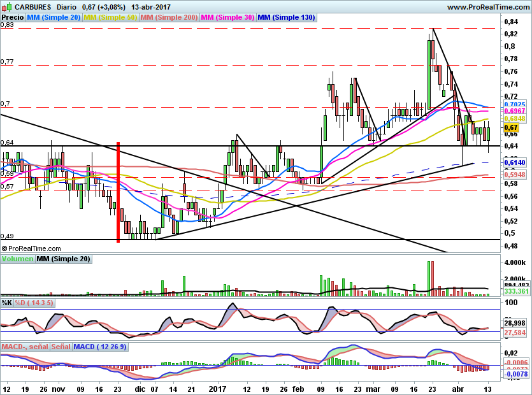Image resolution: width=532 pixels, height=395 pixels.
Task: Click the green 0,6848 price tag
Action: coord(514,118)
